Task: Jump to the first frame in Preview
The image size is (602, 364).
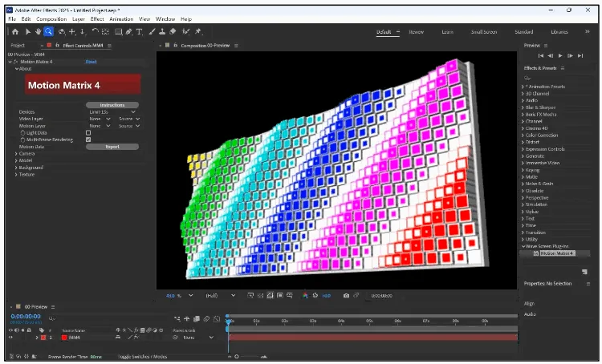Action: (x=540, y=55)
